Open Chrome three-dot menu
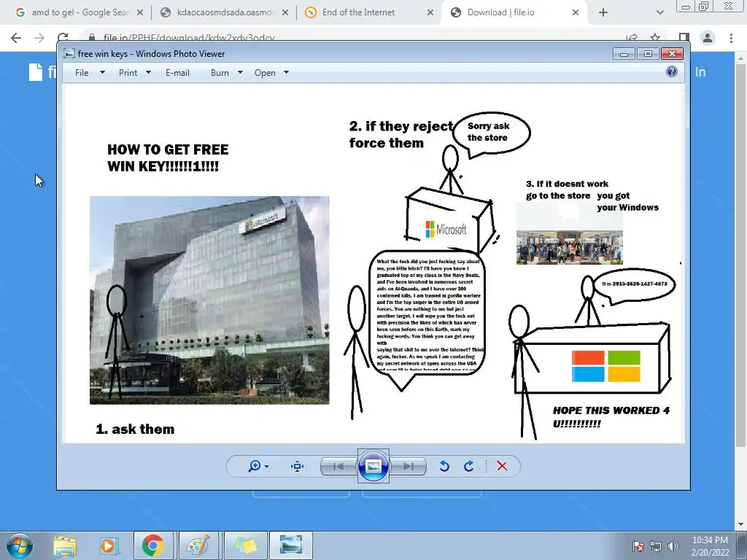This screenshot has width=747, height=560. tap(731, 38)
